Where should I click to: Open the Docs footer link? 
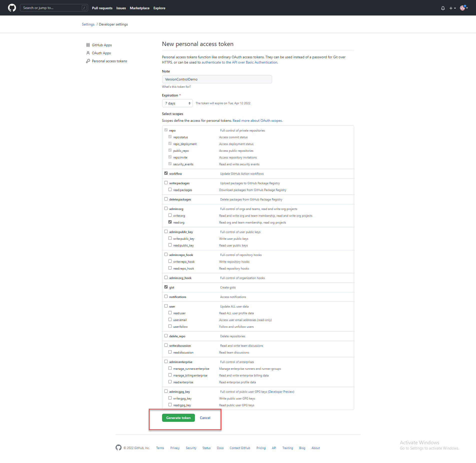pos(220,448)
